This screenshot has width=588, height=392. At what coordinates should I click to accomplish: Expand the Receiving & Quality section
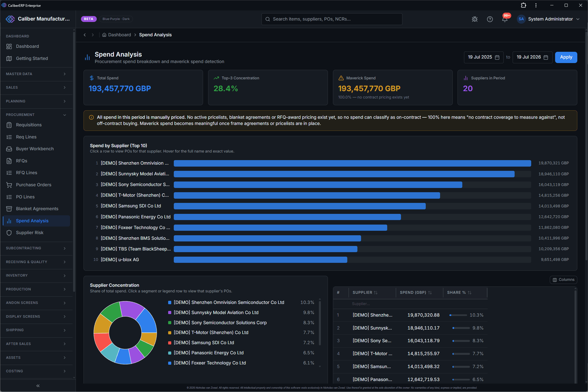click(36, 262)
